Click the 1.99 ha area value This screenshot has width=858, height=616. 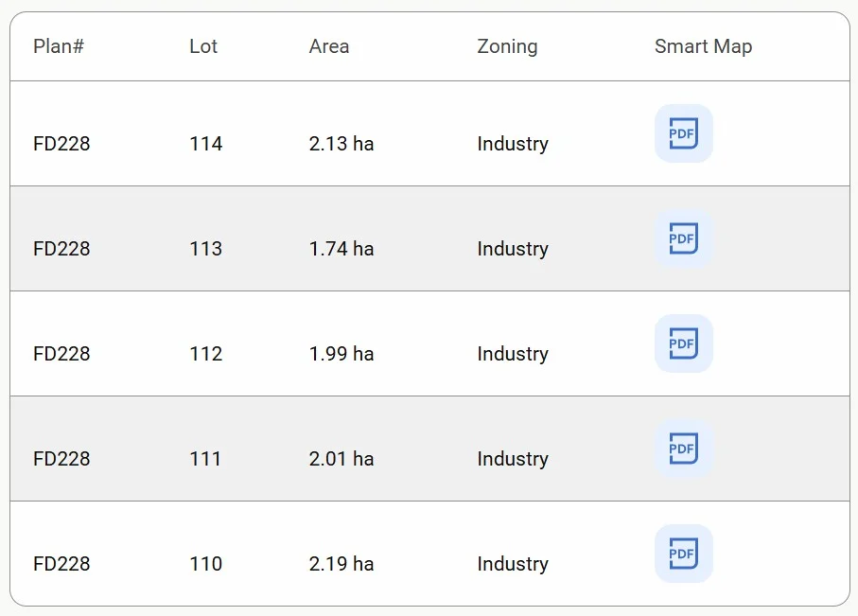coord(341,354)
